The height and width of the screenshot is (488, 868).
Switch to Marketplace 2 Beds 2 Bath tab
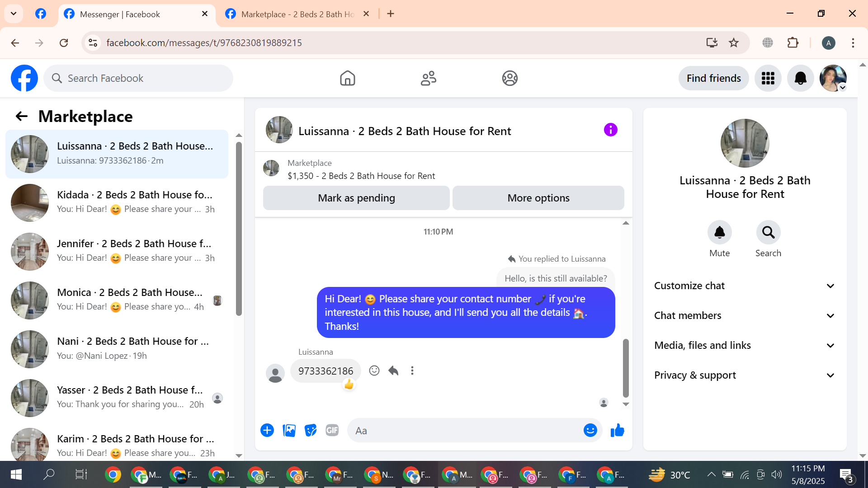tap(297, 14)
